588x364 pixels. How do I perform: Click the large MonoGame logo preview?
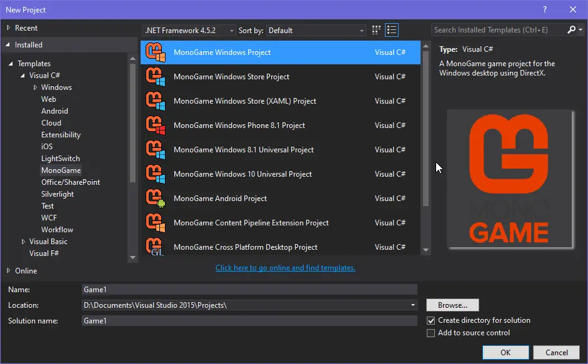coord(510,179)
